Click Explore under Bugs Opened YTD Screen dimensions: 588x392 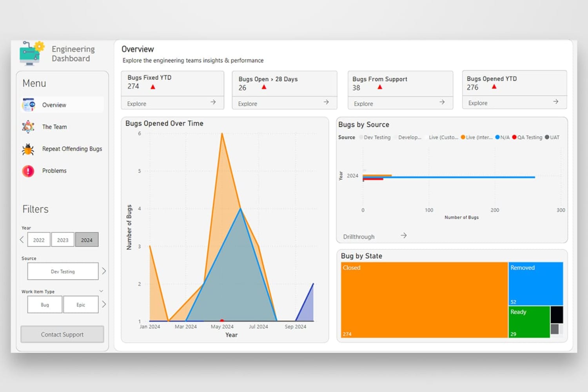tap(478, 103)
